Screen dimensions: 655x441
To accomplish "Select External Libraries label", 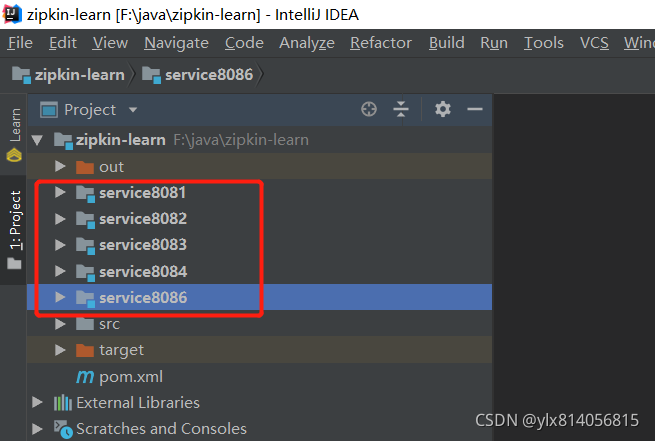I will pos(138,403).
